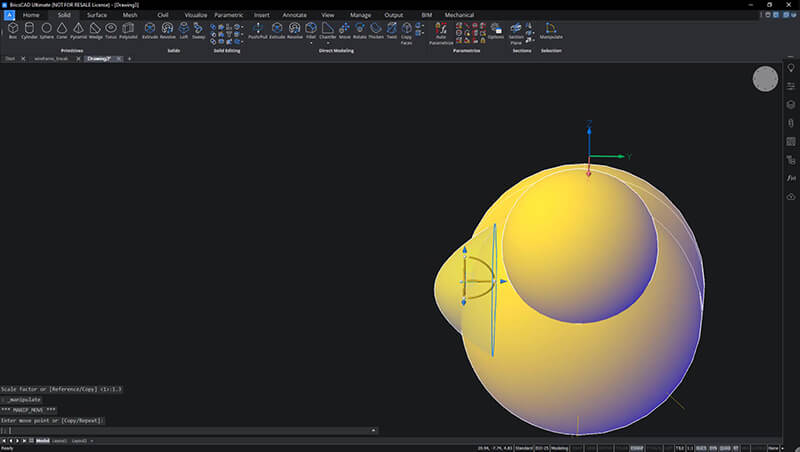Expand the command history arrow
The height and width of the screenshot is (452, 800).
click(x=373, y=431)
